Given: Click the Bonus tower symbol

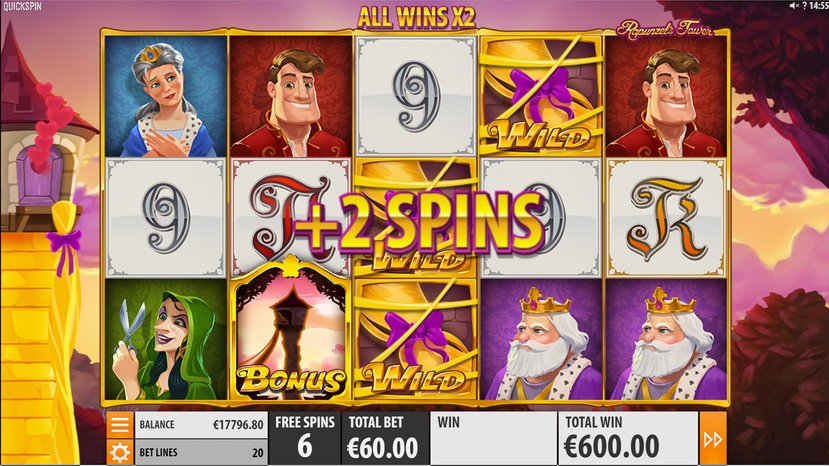Looking at the screenshot, I should point(291,330).
